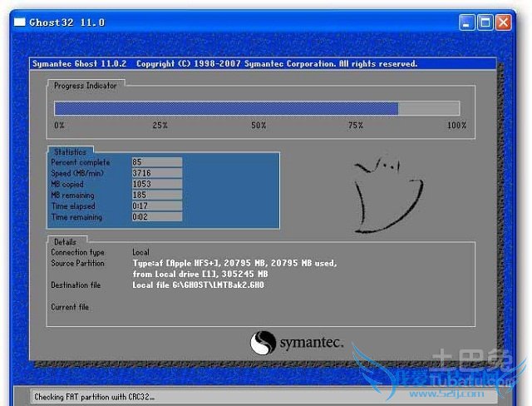Click the Ghost32 title bar window icon

click(x=20, y=22)
